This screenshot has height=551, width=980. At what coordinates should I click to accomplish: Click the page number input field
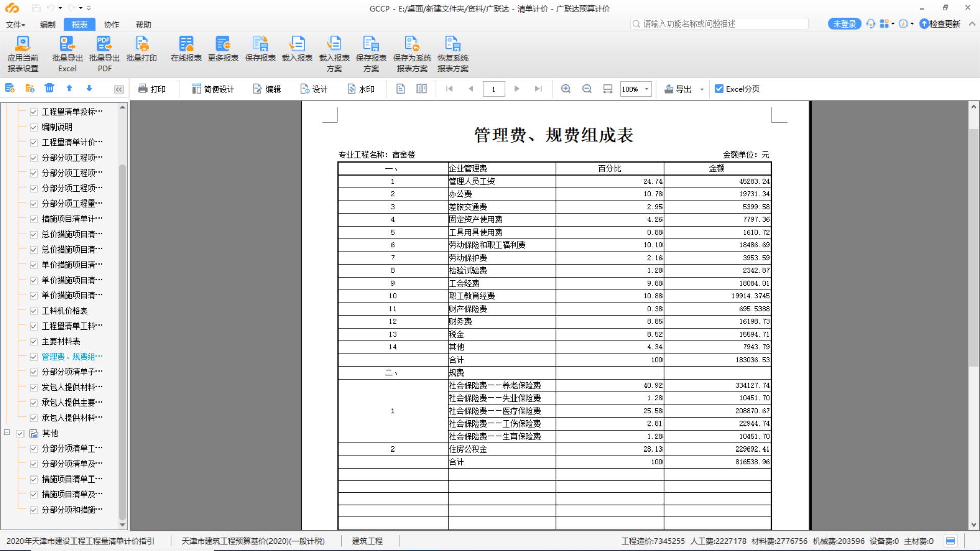click(494, 89)
